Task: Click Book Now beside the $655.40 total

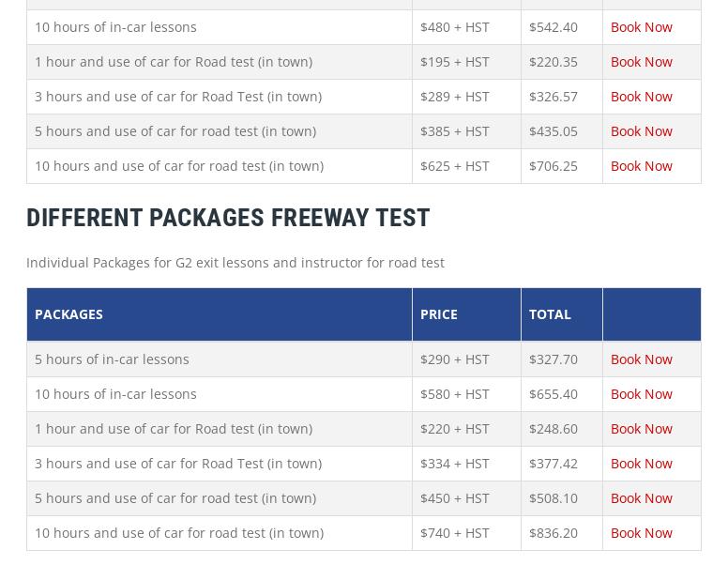Action: (x=641, y=394)
